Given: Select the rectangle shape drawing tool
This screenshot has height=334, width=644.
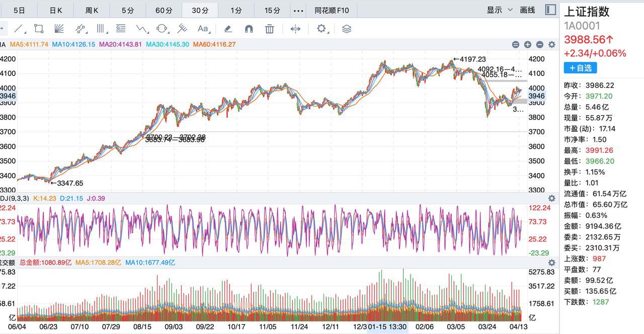Looking at the screenshot, I should pos(39,29).
